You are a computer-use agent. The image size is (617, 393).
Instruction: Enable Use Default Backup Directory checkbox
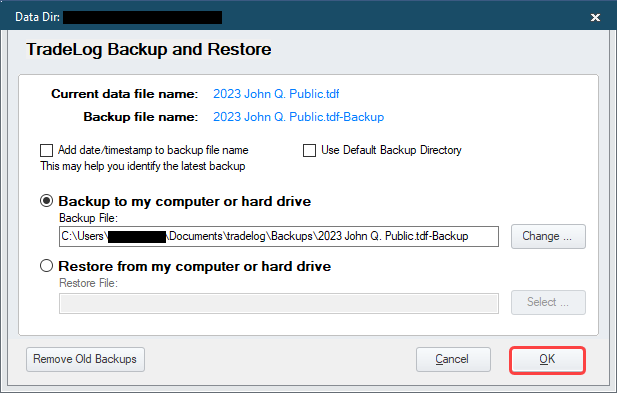[x=309, y=150]
